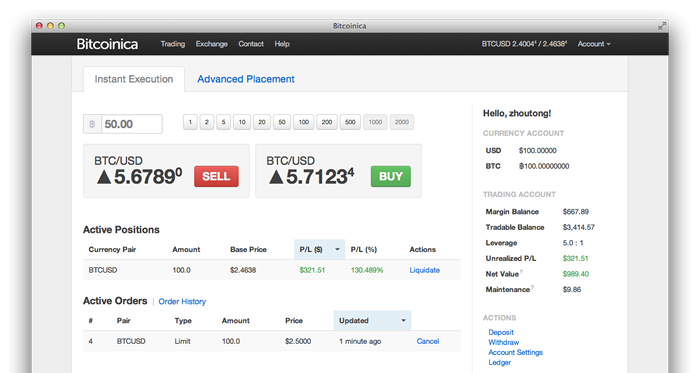Click the USD balance $100.00000
This screenshot has width=700, height=373.
pyautogui.click(x=538, y=150)
